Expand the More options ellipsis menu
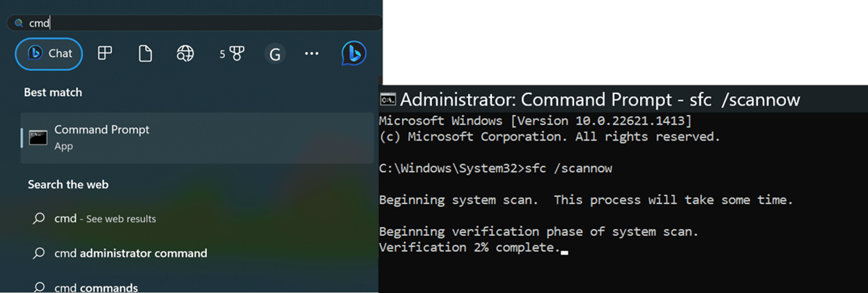The width and height of the screenshot is (868, 293). (x=311, y=54)
